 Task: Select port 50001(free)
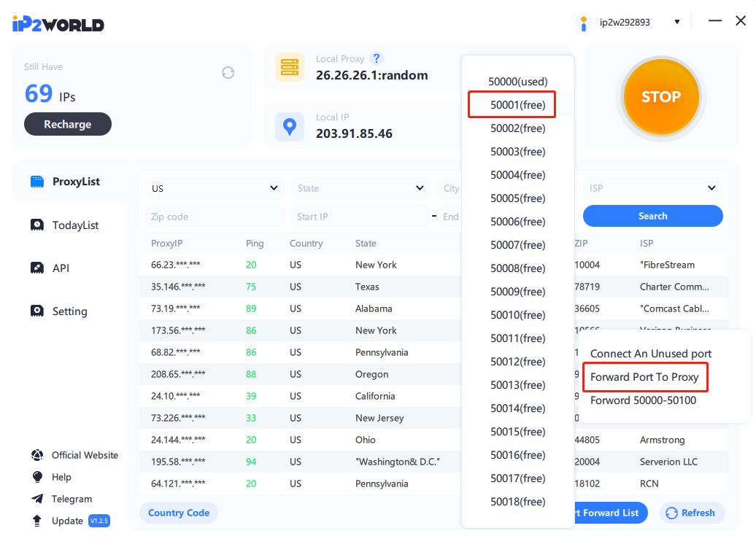point(518,105)
